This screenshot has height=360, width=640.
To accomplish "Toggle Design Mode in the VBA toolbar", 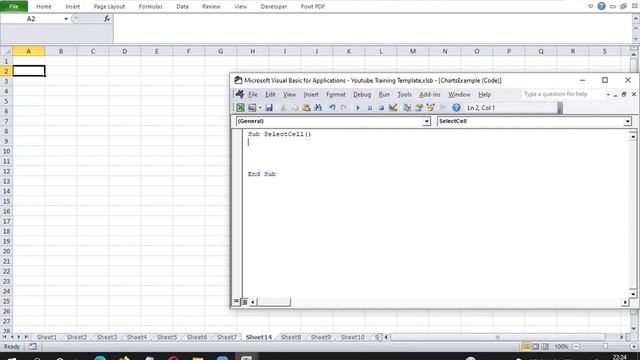I will [393, 108].
